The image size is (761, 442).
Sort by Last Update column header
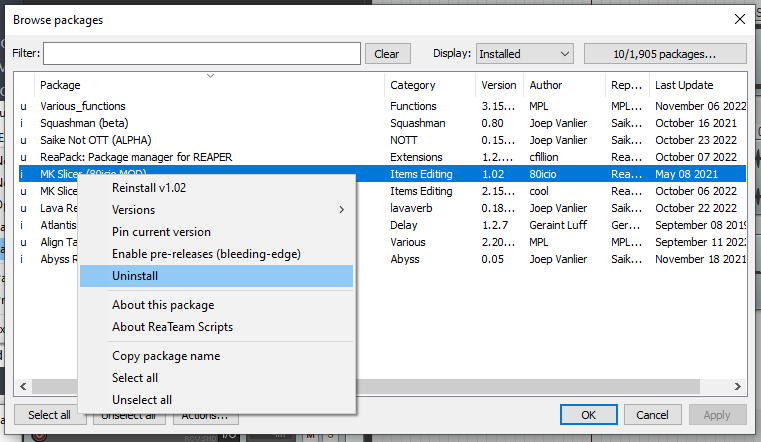[x=698, y=85]
